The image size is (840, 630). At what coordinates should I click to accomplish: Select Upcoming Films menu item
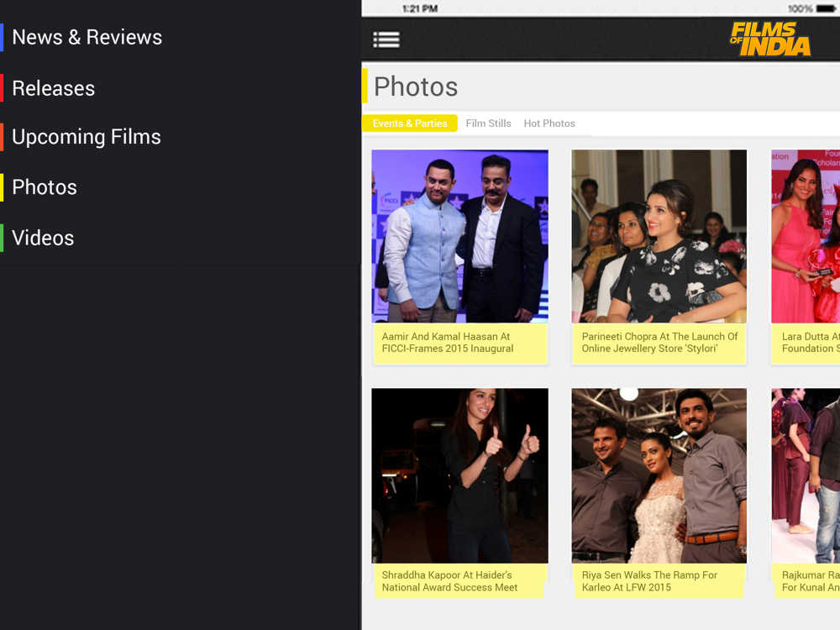(87, 137)
